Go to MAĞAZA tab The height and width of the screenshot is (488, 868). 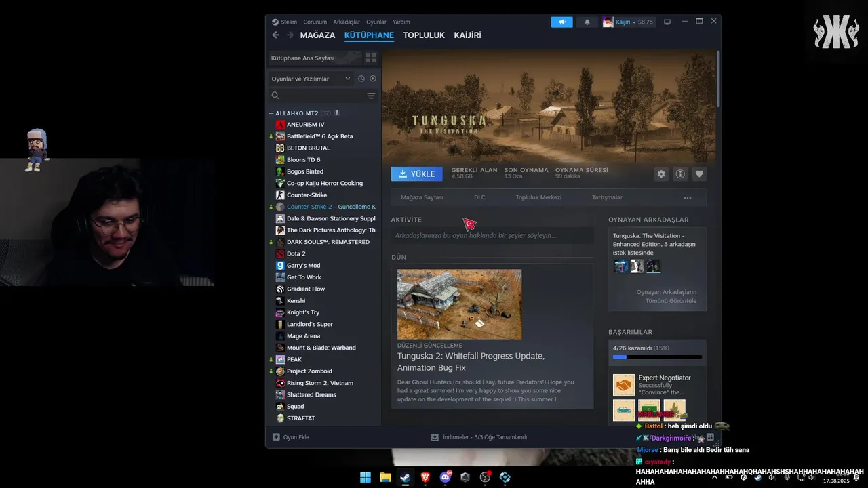click(317, 35)
